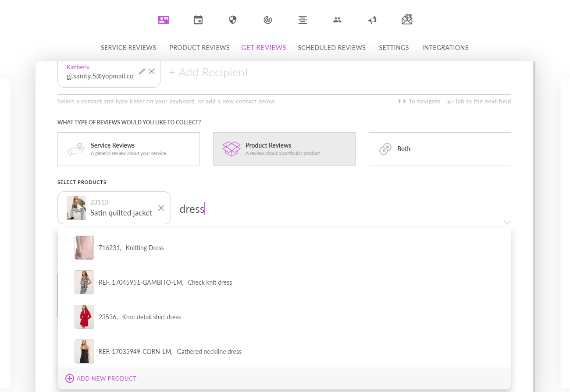Open the calendar icon in top bar
Screen dimensions: 570x392
point(198,20)
